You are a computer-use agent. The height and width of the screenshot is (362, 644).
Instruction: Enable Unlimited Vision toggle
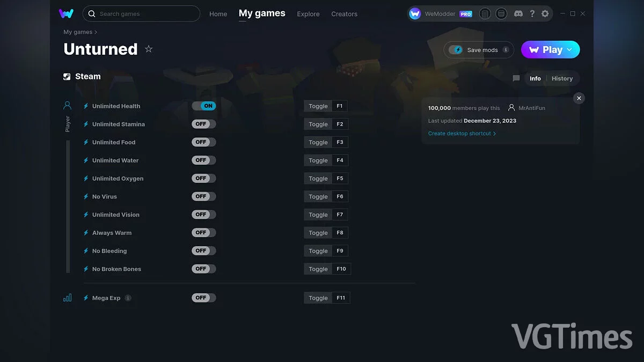click(204, 215)
